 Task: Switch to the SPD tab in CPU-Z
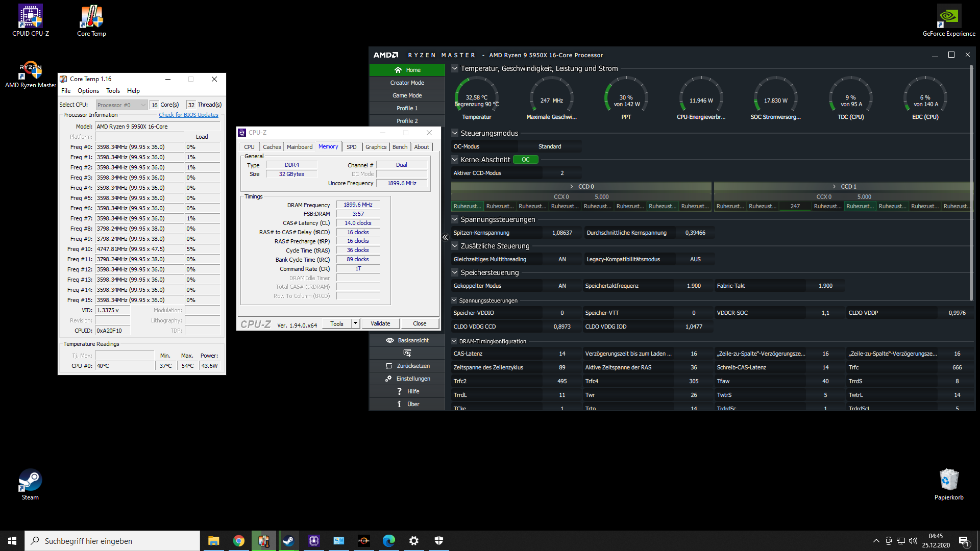tap(351, 147)
